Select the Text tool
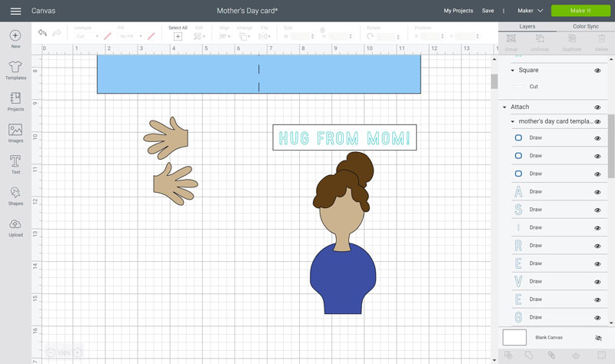This screenshot has height=364, width=615. click(x=15, y=164)
